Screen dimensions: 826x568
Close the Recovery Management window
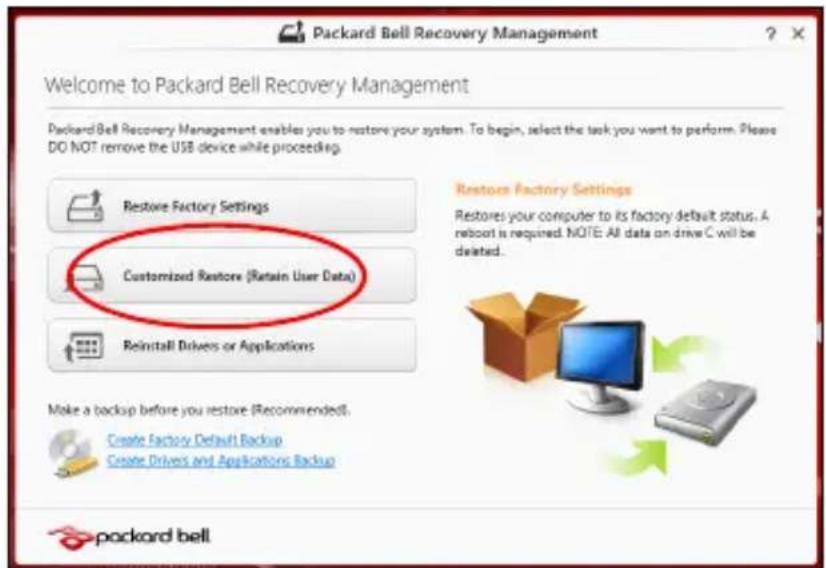799,34
